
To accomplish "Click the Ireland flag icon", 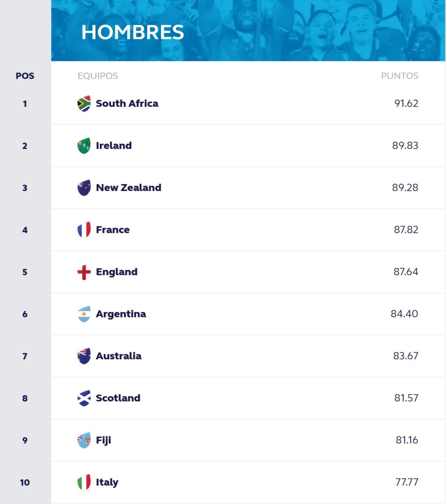I will point(84,146).
